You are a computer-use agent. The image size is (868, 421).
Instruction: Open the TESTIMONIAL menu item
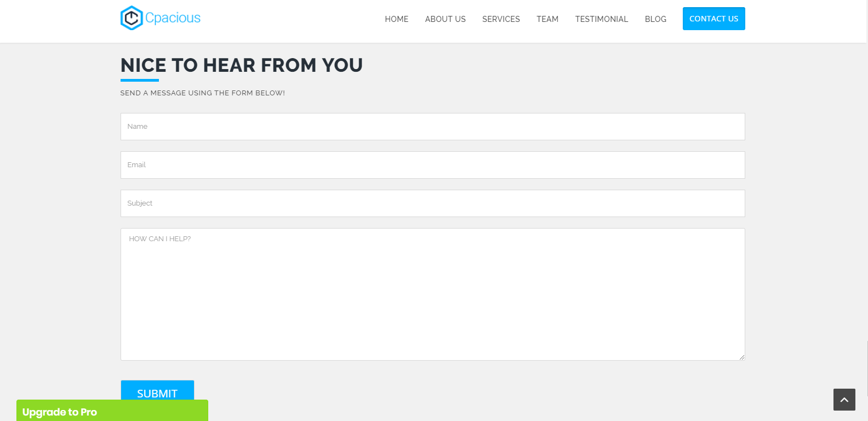pos(601,19)
